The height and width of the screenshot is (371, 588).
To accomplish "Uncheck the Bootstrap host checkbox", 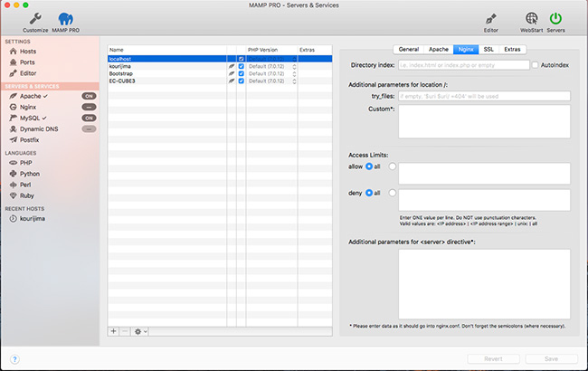I will 242,73.
